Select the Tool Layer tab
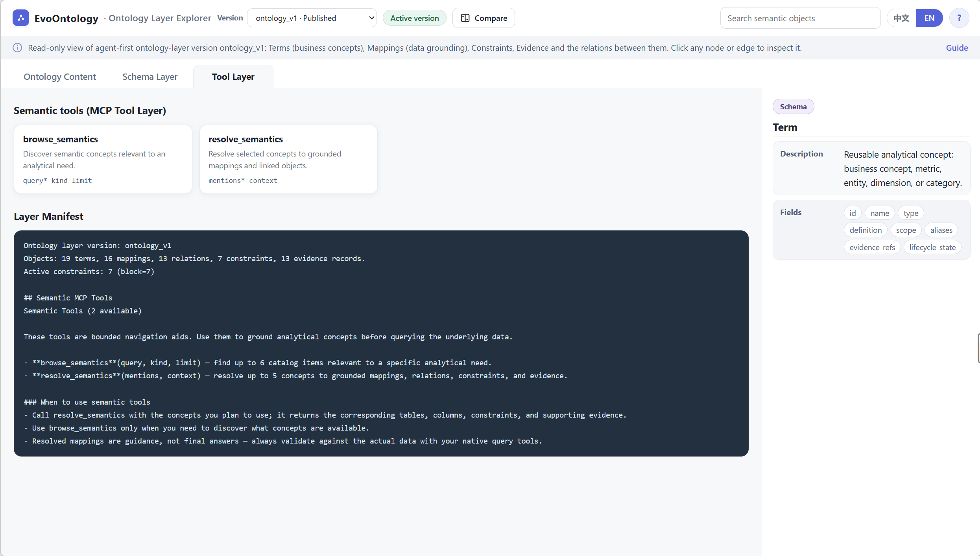The image size is (980, 556). [233, 77]
